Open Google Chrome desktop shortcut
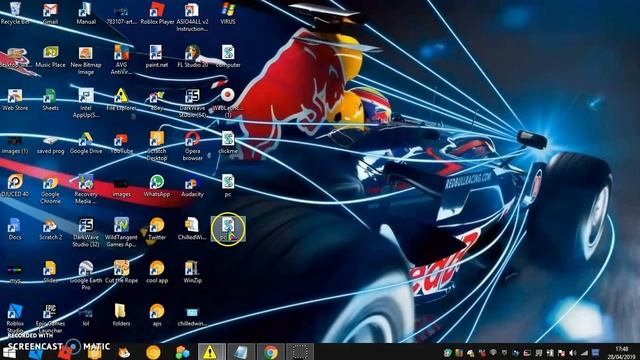 coord(50,189)
